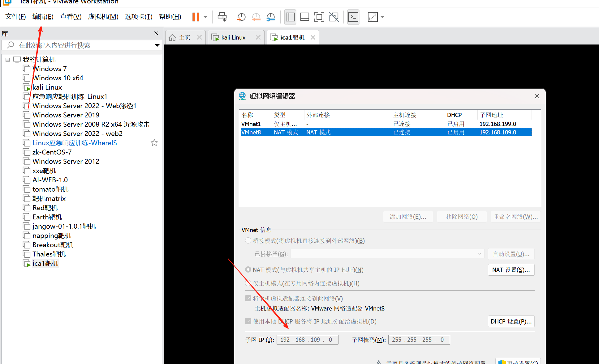The width and height of the screenshot is (599, 364).
Task: Open NAT 设置(S) dialog
Action: point(511,270)
